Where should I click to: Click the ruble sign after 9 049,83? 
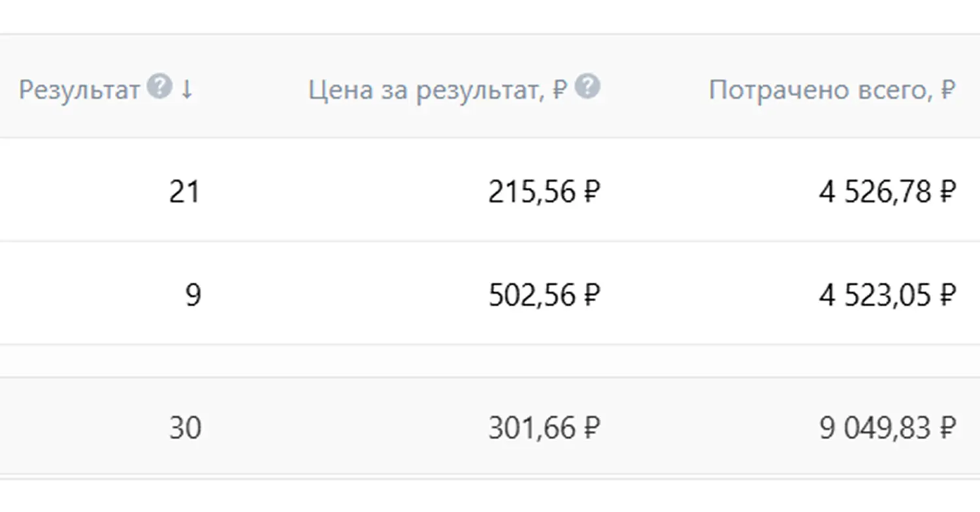[947, 428]
